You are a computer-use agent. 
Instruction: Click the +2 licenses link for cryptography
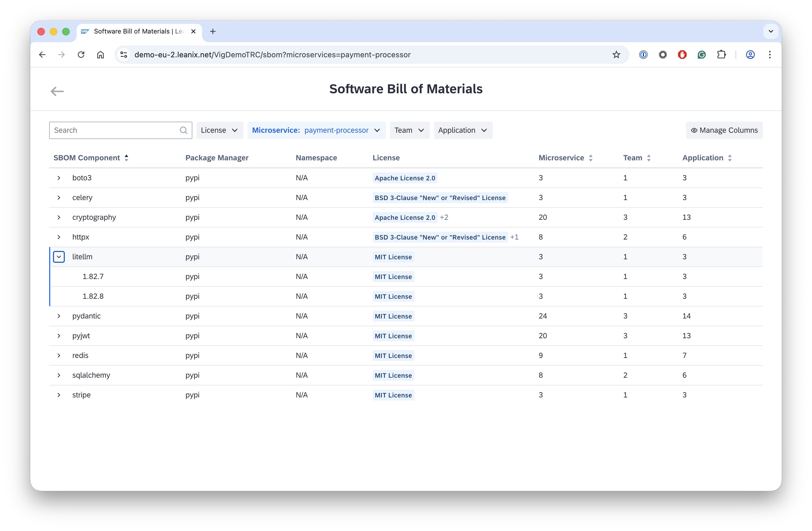444,218
